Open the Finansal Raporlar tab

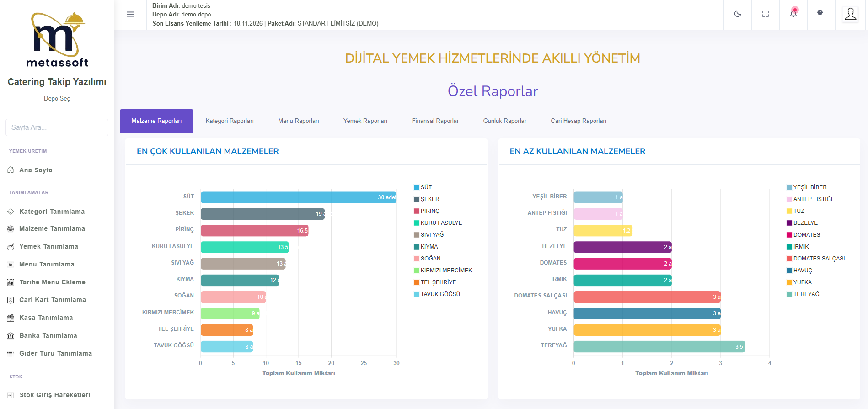[435, 121]
